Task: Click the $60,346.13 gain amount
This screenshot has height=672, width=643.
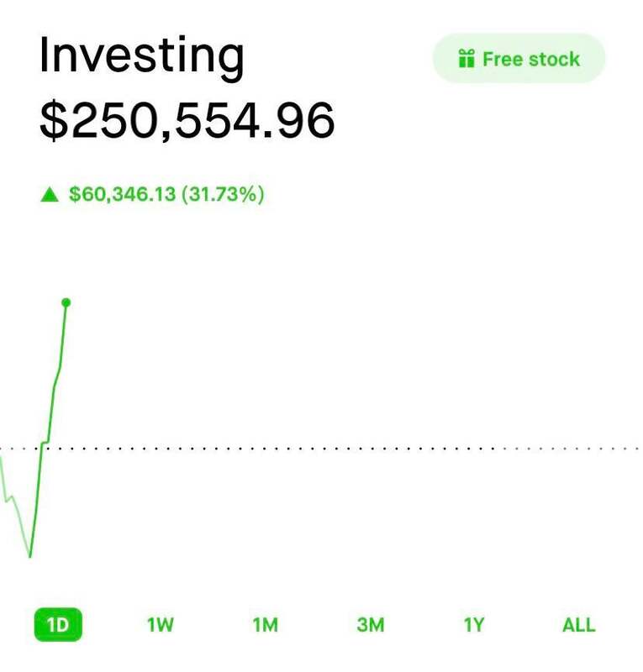Action: 122,194
